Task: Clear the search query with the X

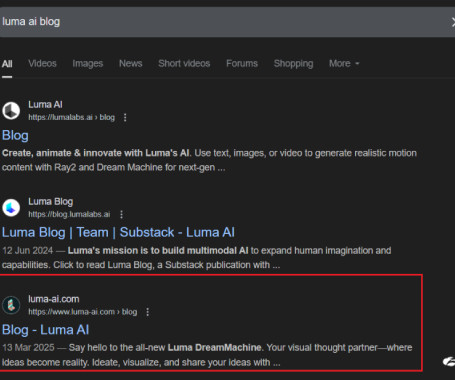Action: coord(453,22)
